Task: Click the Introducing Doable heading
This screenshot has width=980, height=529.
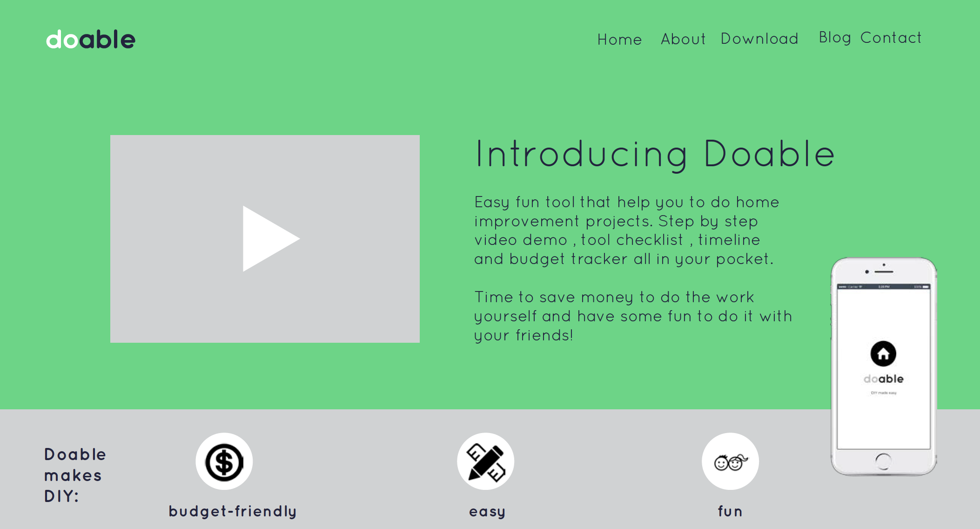Action: point(655,154)
